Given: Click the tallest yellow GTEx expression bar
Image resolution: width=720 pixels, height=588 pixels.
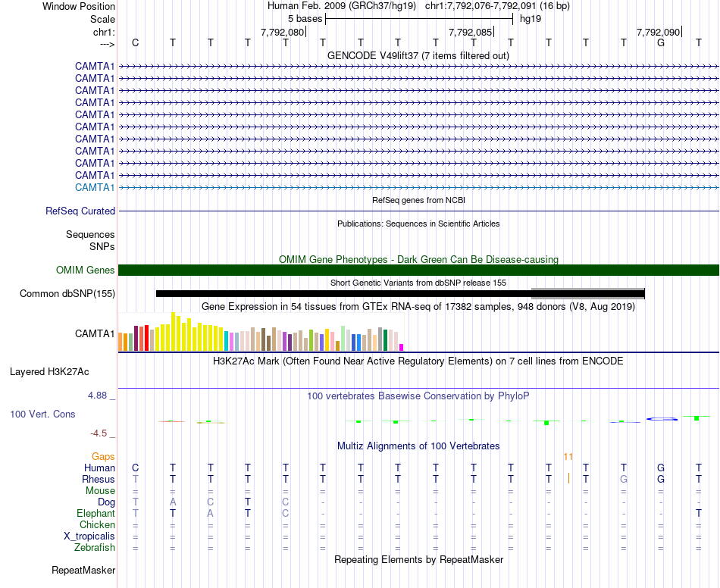Looking at the screenshot, I should click(x=173, y=331).
